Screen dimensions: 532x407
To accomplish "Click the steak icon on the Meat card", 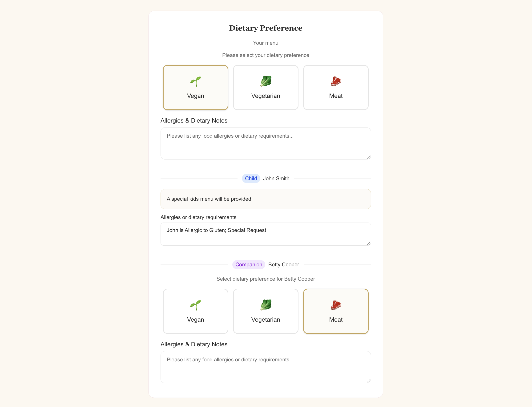I will pos(335,81).
